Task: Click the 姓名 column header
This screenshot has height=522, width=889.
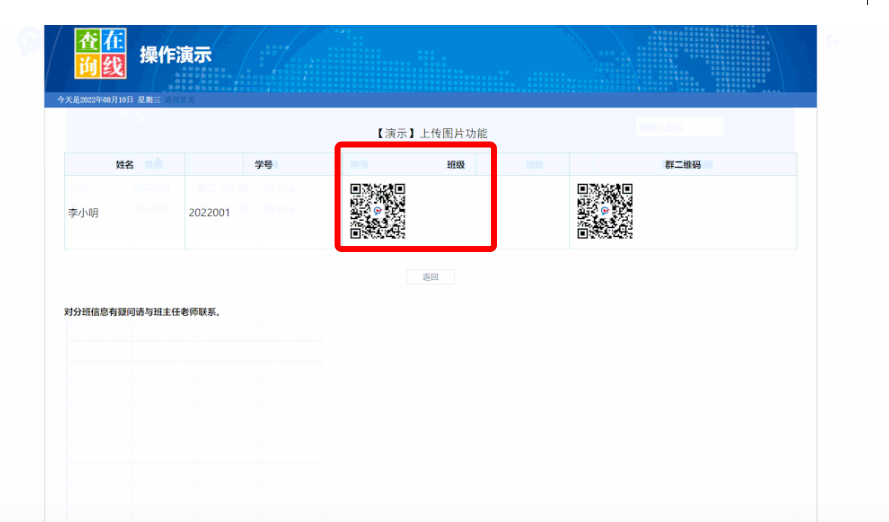Action: click(125, 164)
